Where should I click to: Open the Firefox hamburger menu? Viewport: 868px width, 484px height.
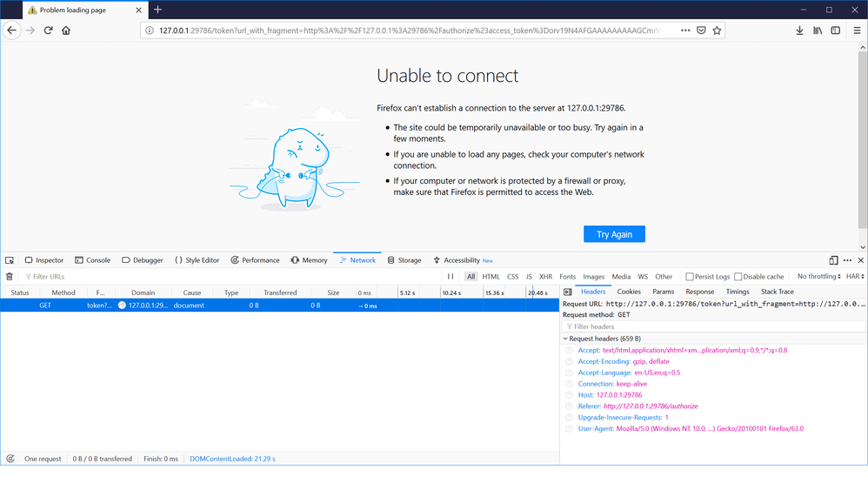(857, 30)
